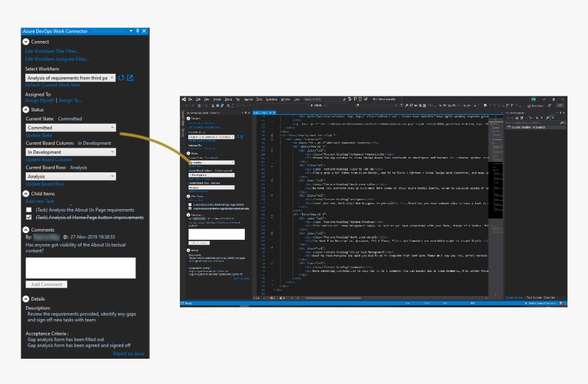Click Update Board Column link

click(x=49, y=160)
